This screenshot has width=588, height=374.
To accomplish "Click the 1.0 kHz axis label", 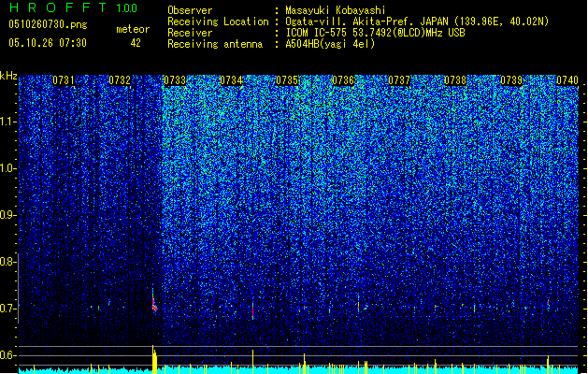I will (x=8, y=168).
